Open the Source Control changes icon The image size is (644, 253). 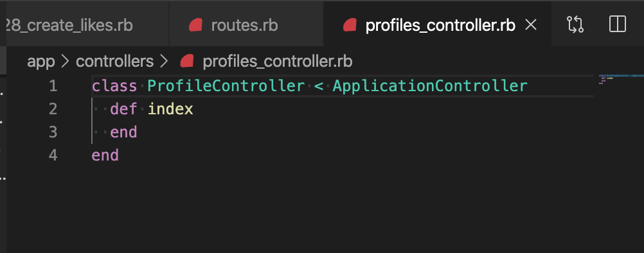click(575, 24)
